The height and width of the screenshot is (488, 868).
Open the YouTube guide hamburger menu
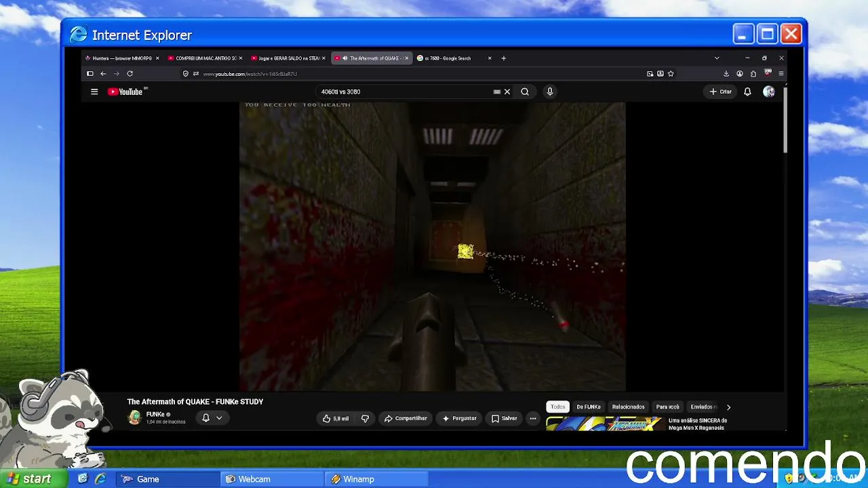click(x=94, y=91)
